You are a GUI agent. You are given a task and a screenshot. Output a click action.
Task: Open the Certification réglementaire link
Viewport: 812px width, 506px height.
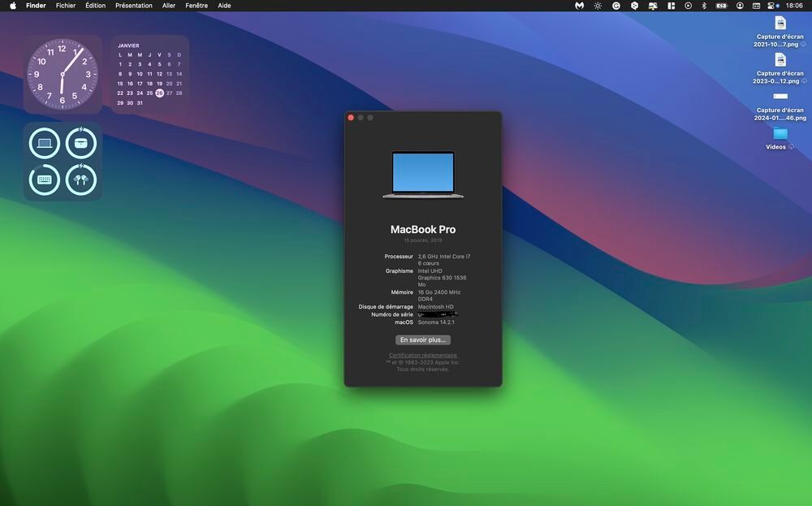(x=422, y=355)
